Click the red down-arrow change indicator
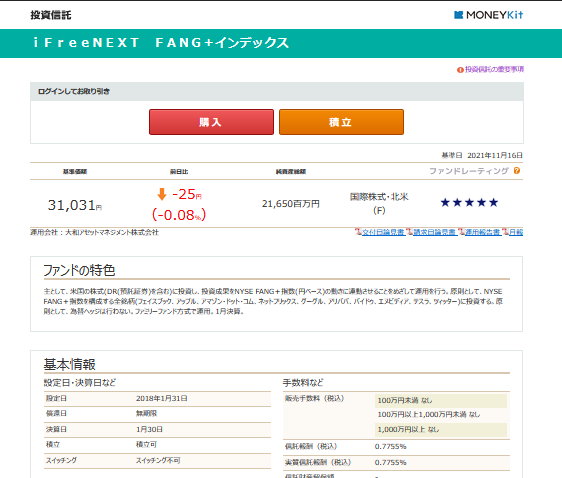The height and width of the screenshot is (478, 562). pos(162,194)
